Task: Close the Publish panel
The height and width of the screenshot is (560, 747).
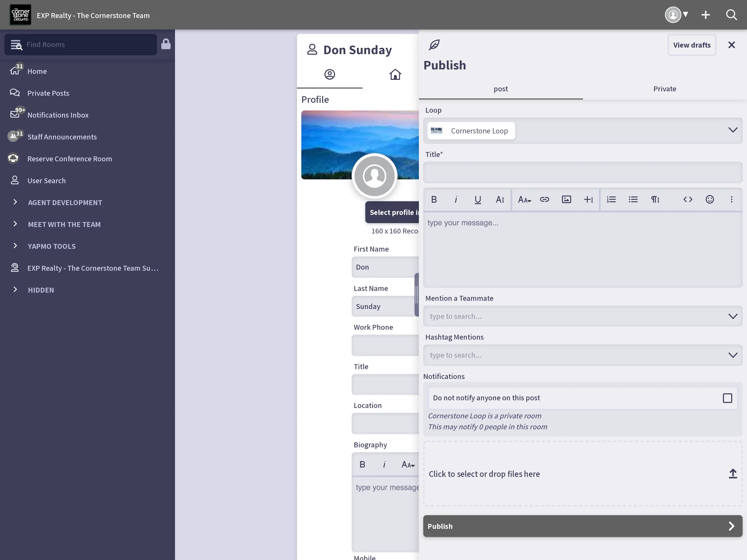Action: point(731,45)
